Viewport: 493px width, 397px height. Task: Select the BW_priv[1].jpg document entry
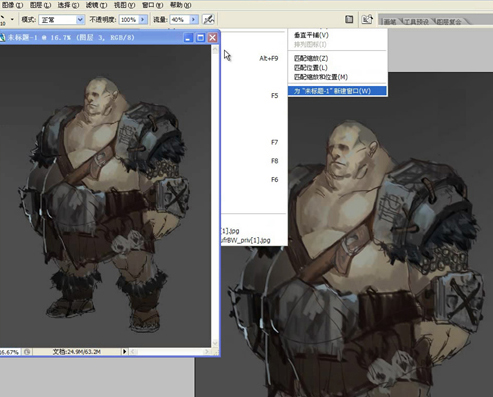tap(254, 240)
